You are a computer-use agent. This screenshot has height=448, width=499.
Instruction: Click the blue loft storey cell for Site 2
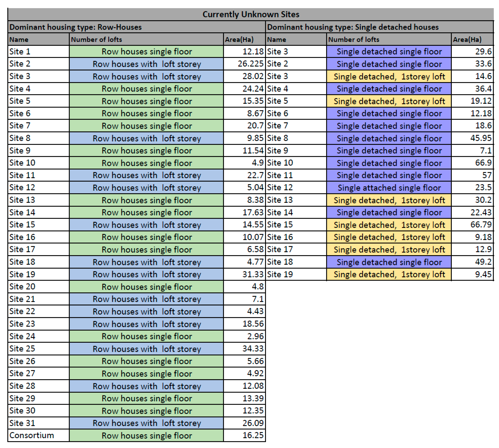click(146, 64)
